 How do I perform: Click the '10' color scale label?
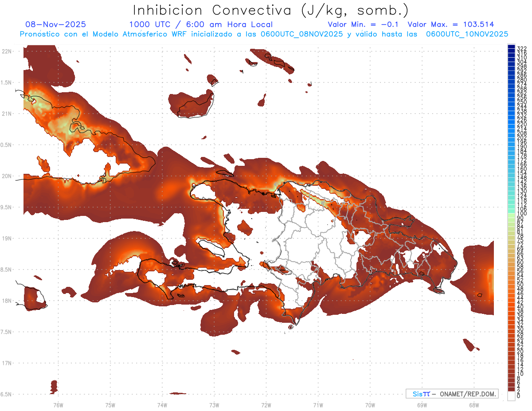[520, 374]
